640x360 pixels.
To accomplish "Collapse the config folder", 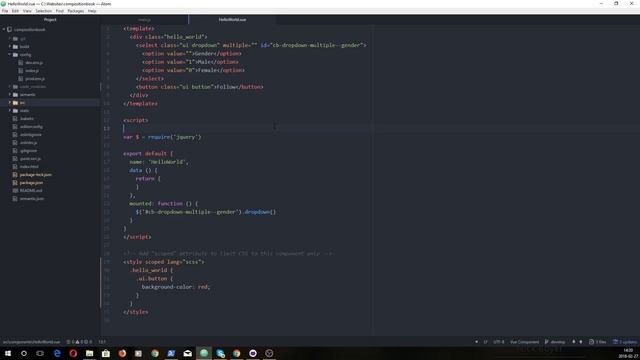I will click(10, 54).
